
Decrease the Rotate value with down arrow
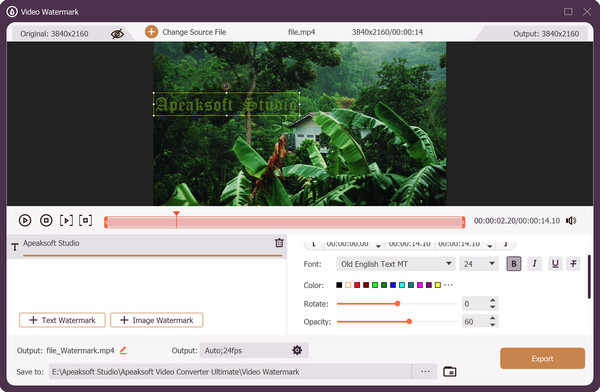click(493, 307)
